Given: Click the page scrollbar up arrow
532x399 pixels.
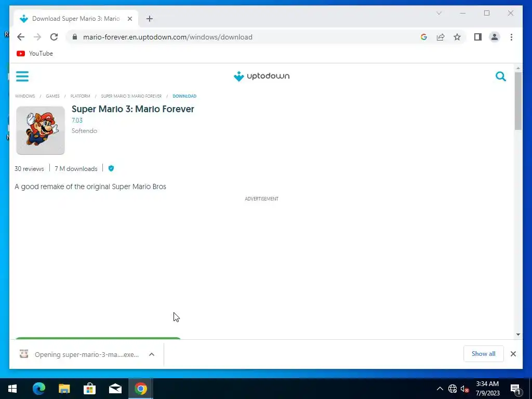Looking at the screenshot, I should coord(518,68).
